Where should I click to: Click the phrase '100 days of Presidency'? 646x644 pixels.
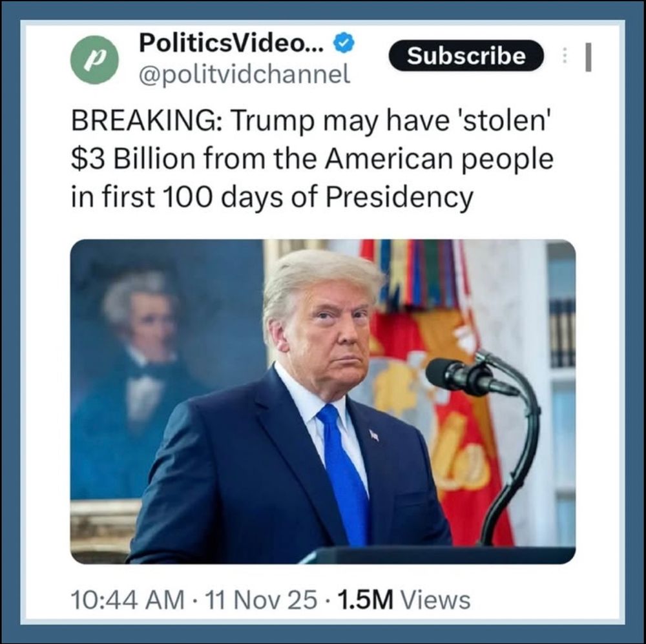click(x=318, y=198)
